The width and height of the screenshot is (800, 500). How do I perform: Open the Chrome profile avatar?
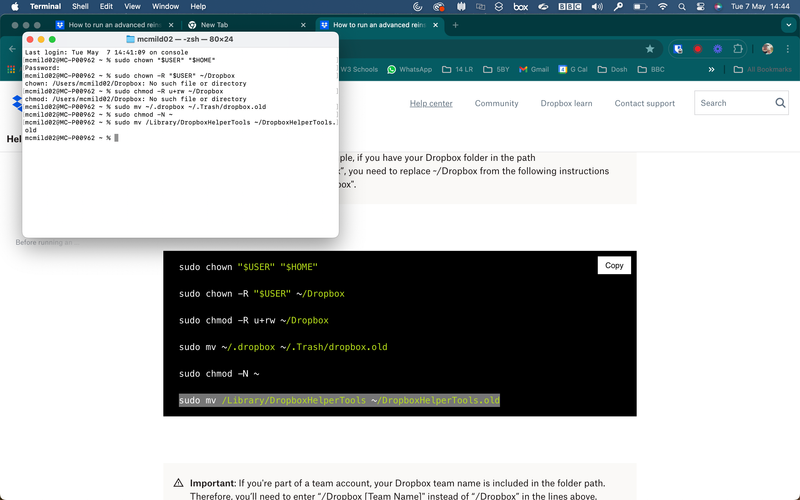click(767, 48)
